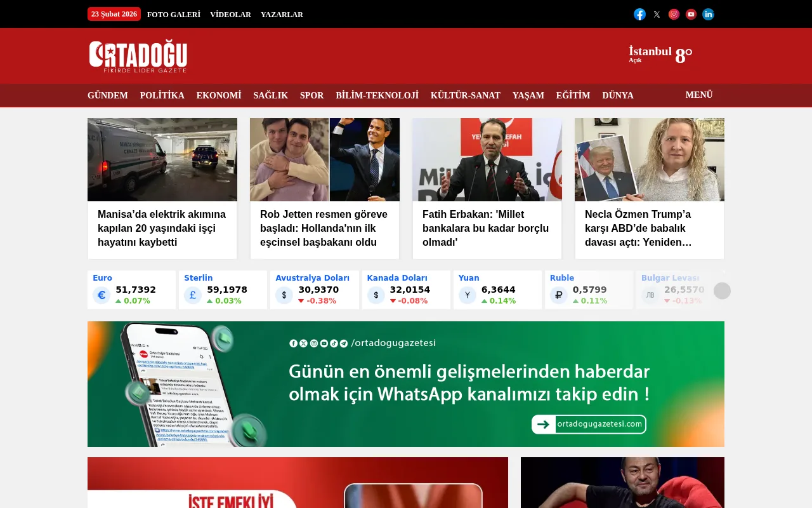Select the EKONOMİ nav item
The height and width of the screenshot is (508, 812).
[218, 95]
